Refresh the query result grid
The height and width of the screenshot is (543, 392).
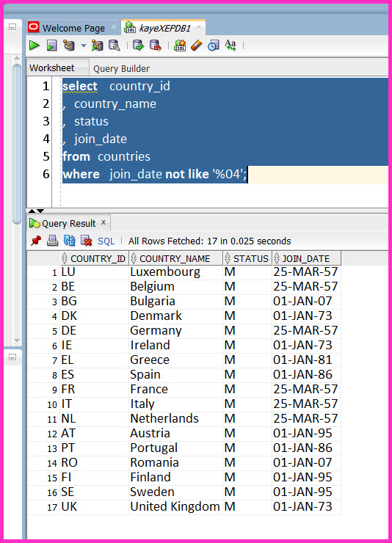tap(70, 241)
